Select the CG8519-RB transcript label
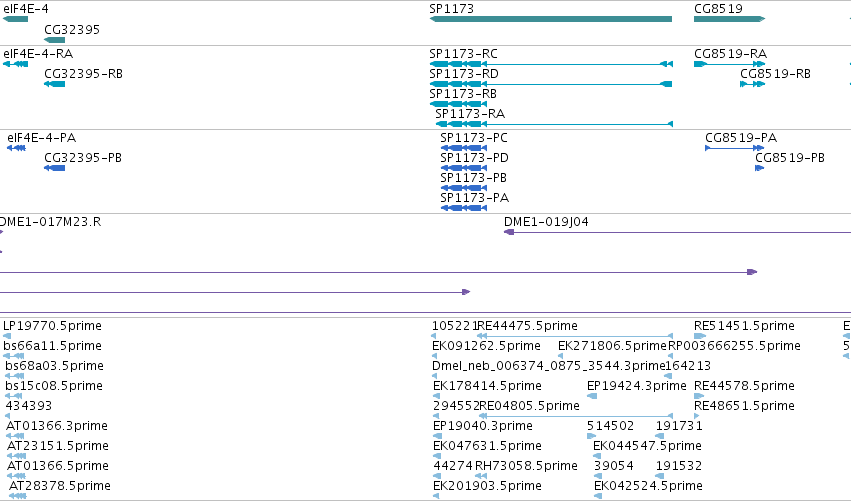 pos(776,74)
